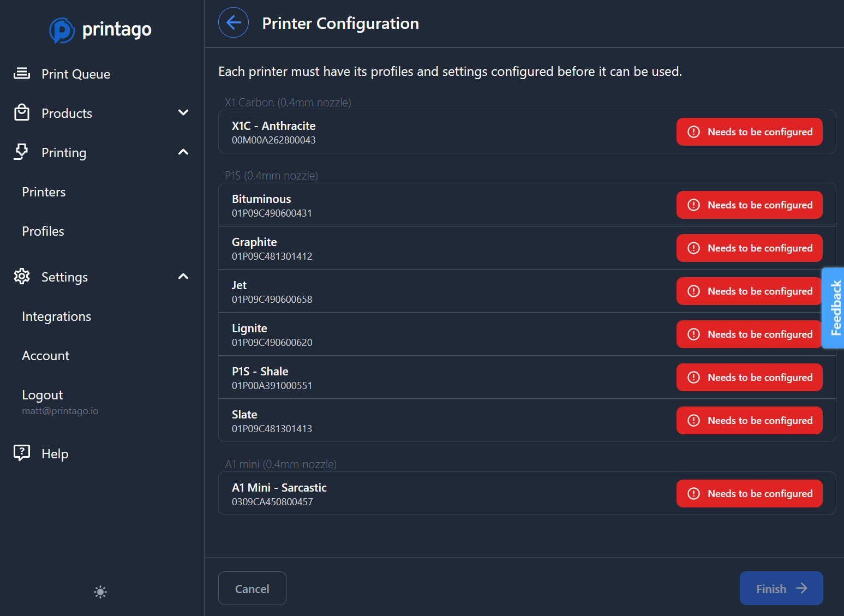Configure the P1S - Shale printer
This screenshot has height=616, width=844.
click(x=749, y=378)
